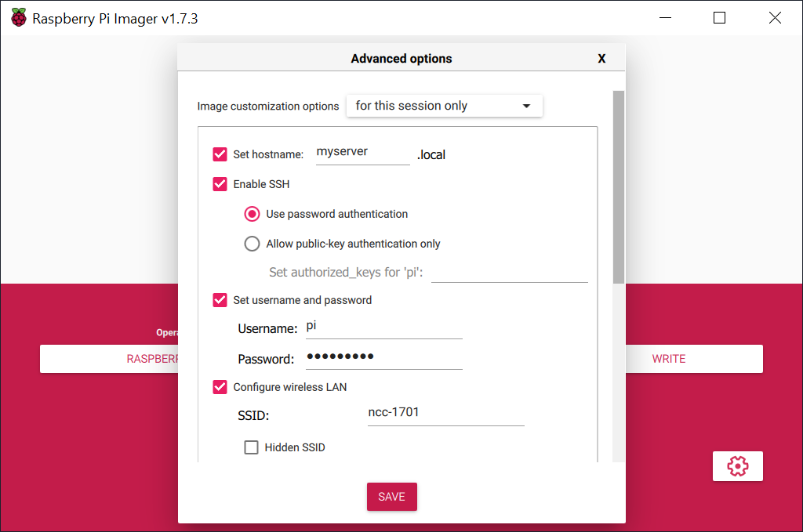Screen dimensions: 803x532
Task: Select Allow public-key authentication only
Action: click(252, 243)
